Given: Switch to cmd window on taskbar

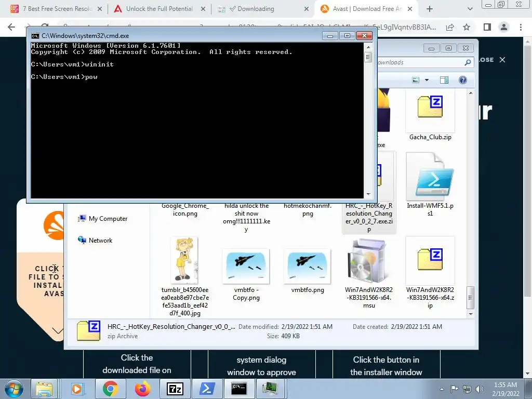Looking at the screenshot, I should (239, 389).
